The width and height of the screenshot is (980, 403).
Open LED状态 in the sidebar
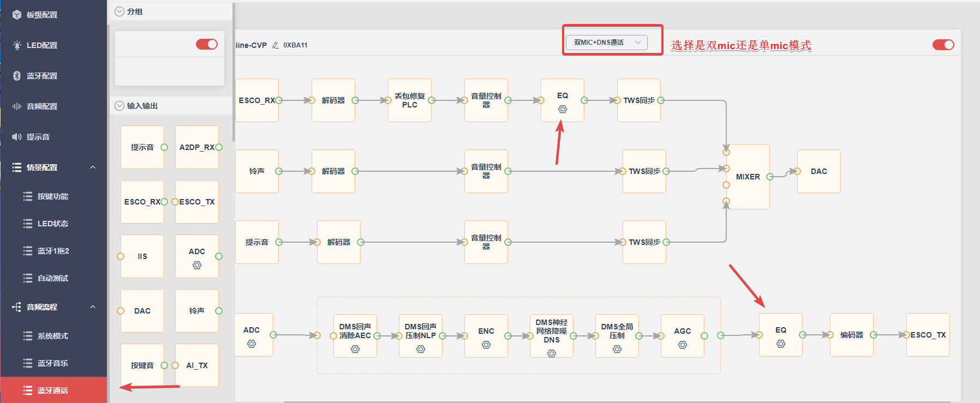(x=53, y=224)
